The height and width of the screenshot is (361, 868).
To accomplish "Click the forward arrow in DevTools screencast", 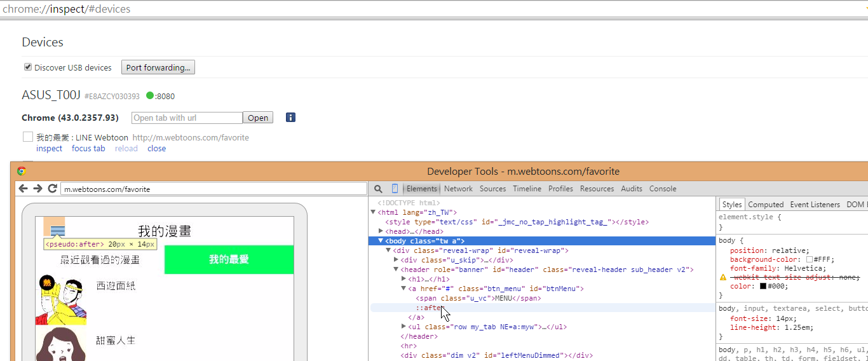I will [x=37, y=189].
